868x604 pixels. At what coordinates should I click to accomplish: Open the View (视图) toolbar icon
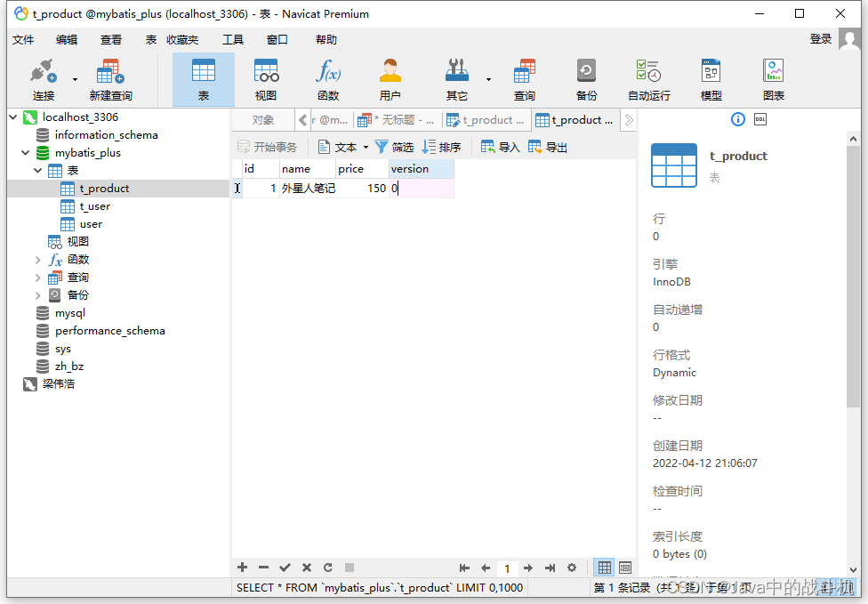(266, 80)
